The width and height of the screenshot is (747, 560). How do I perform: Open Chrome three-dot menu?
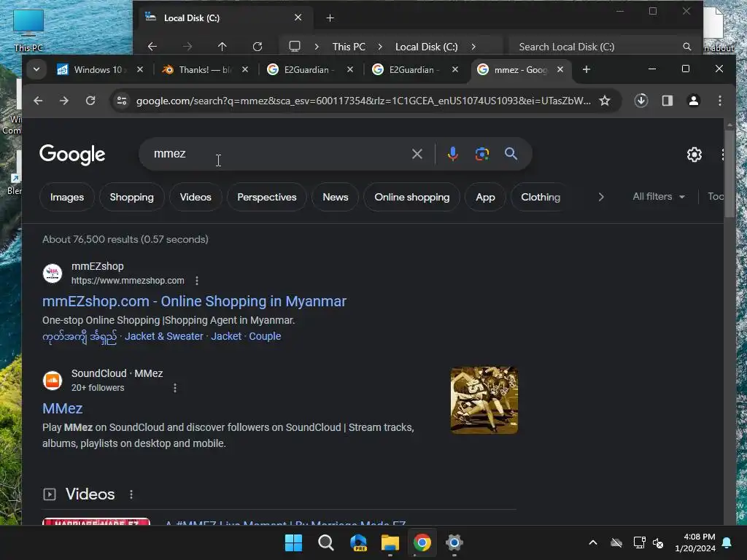pos(720,101)
